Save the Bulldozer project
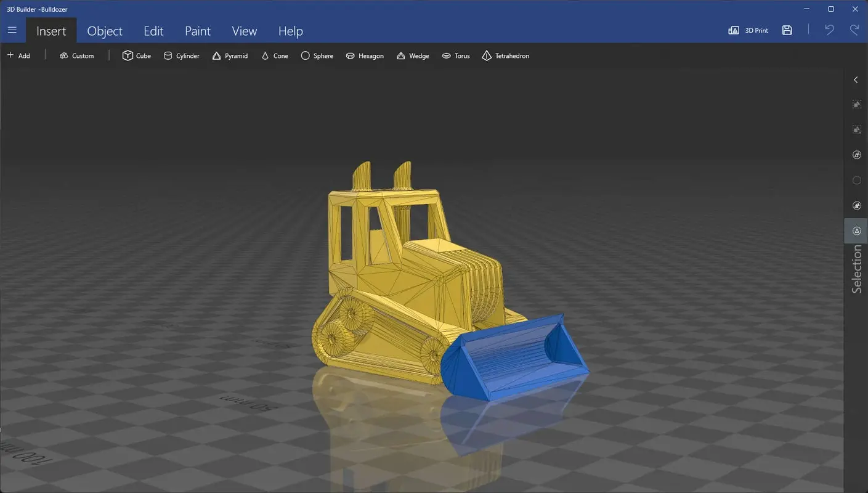This screenshot has height=493, width=868. (787, 30)
